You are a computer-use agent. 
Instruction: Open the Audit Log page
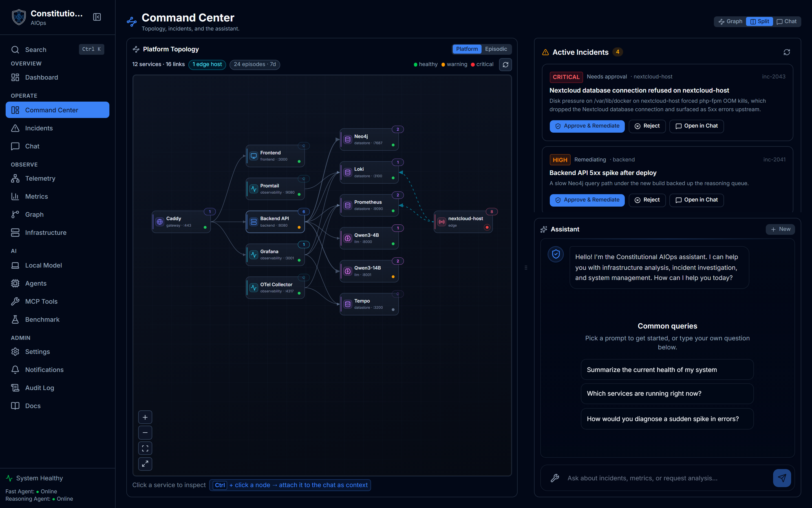pos(58,388)
